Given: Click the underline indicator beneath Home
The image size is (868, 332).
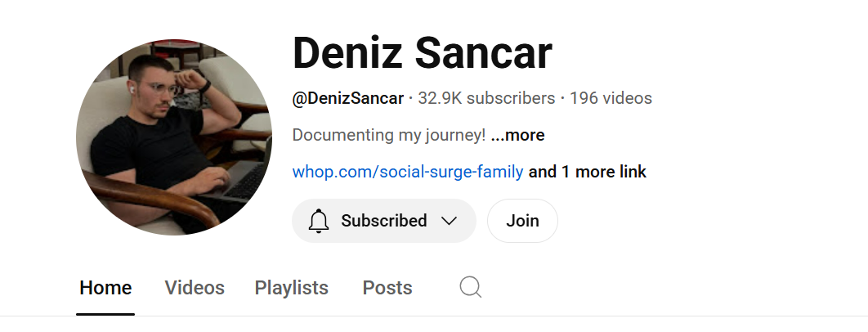Looking at the screenshot, I should [x=105, y=313].
